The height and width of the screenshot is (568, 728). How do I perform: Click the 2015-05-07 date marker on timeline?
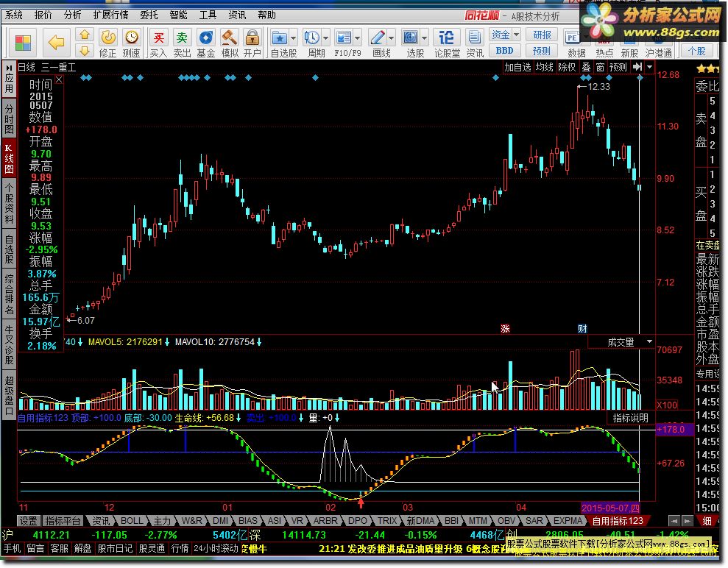tap(610, 508)
